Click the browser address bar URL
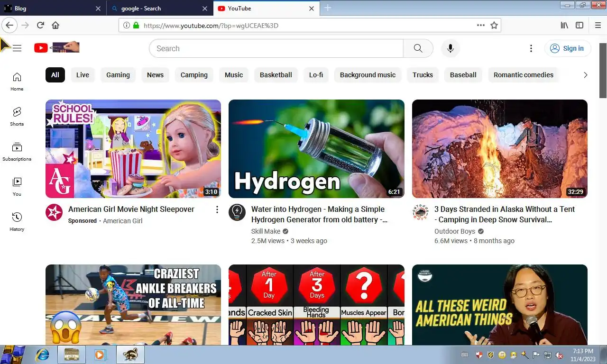The width and height of the screenshot is (607, 364). coord(211,26)
